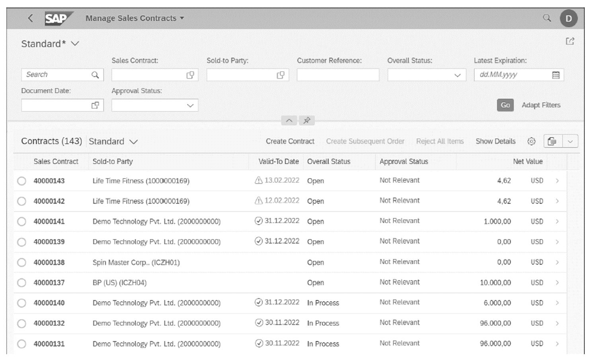This screenshot has width=591, height=364.
Task: Open the Approval Status filter dropdown
Action: 190,105
